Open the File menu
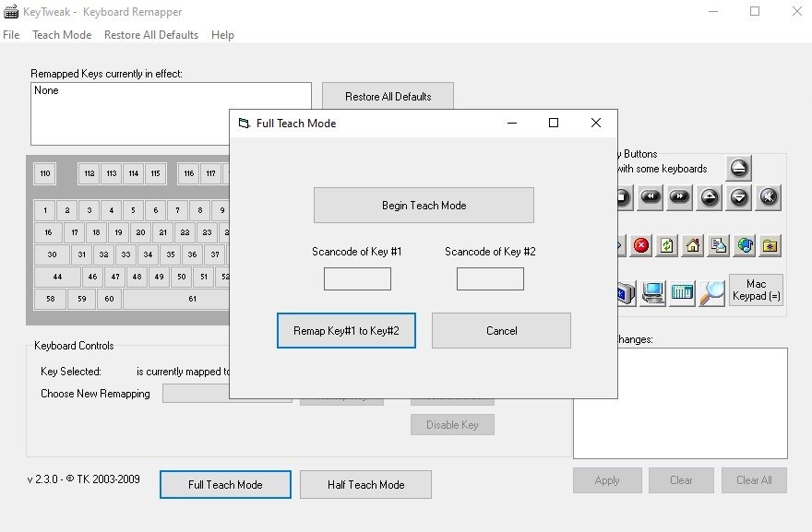Image resolution: width=812 pixels, height=532 pixels. 11,35
